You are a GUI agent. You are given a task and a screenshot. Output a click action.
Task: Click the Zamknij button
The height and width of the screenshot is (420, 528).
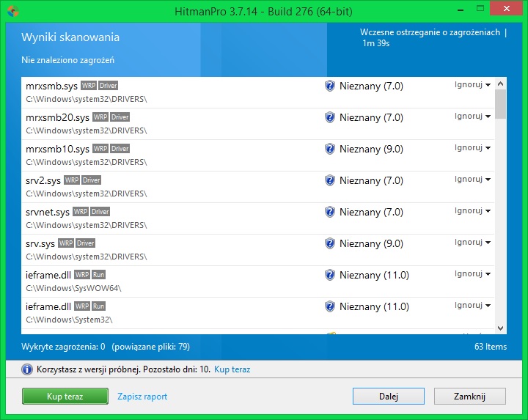pyautogui.click(x=470, y=396)
